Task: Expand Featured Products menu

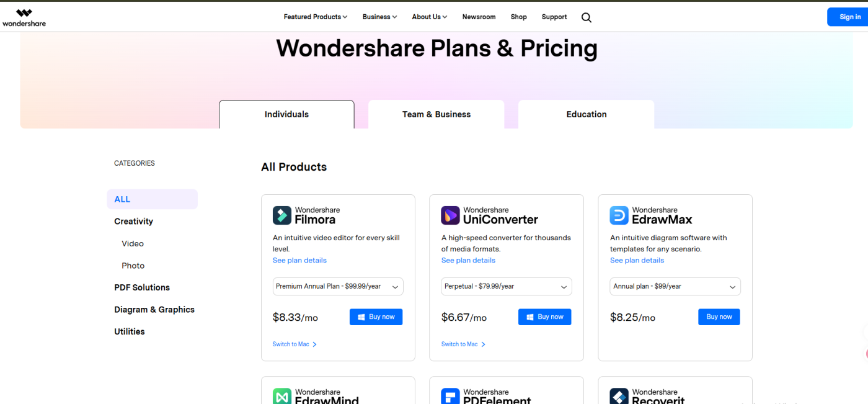Action: point(316,17)
